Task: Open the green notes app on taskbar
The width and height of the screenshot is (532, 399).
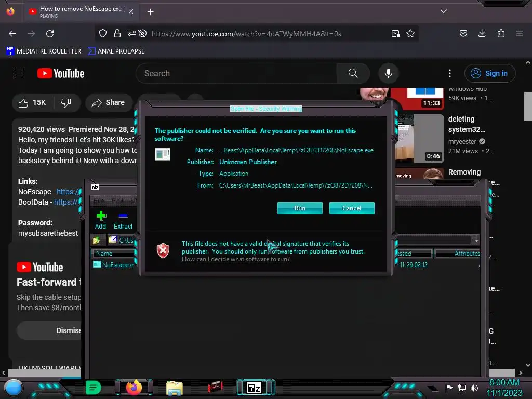Action: coord(93,388)
